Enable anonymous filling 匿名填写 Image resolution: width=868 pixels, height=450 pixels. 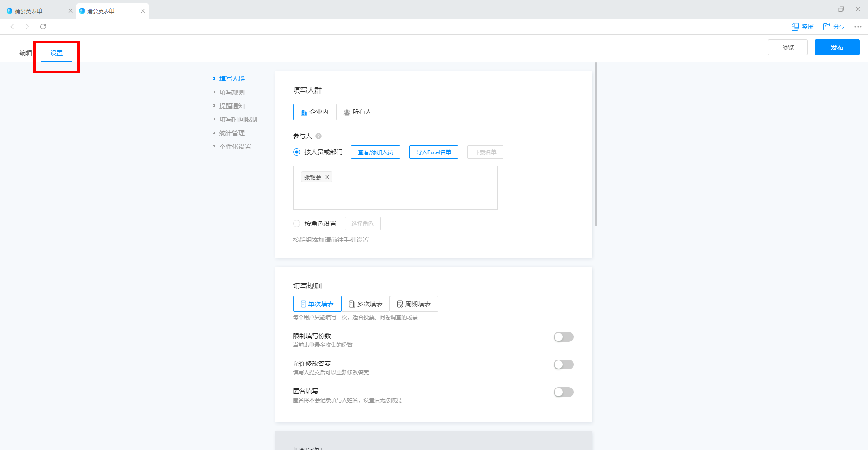[x=563, y=392]
